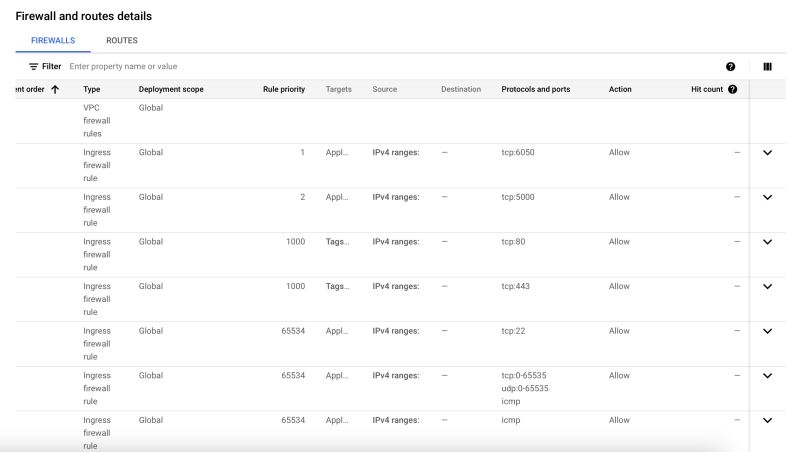The height and width of the screenshot is (452, 800).
Task: Click Tags... target in the tcp:80 row
Action: point(337,242)
